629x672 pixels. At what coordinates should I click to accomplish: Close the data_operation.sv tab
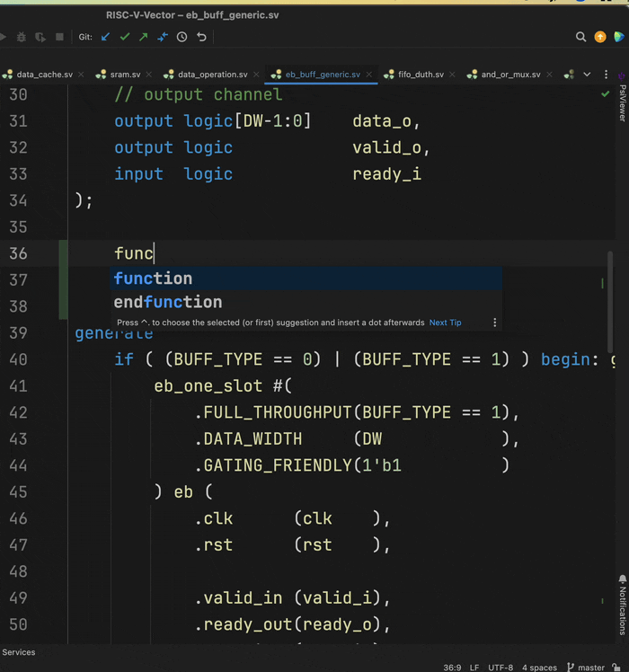255,74
